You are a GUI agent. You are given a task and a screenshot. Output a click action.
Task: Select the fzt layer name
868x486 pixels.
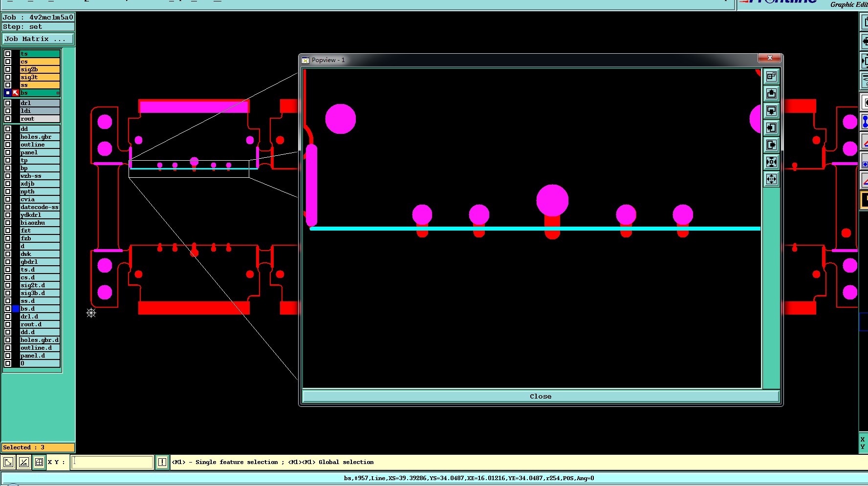coord(40,231)
